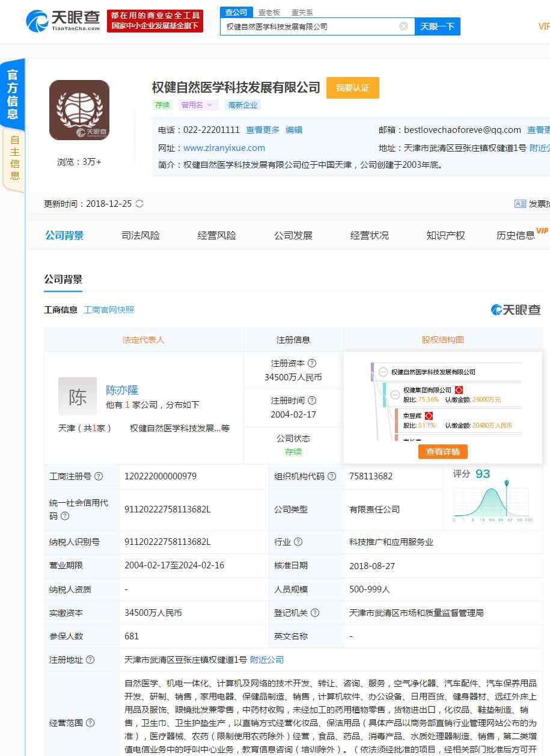
Task: Click help icon next to 工商注册号
Action: click(99, 476)
